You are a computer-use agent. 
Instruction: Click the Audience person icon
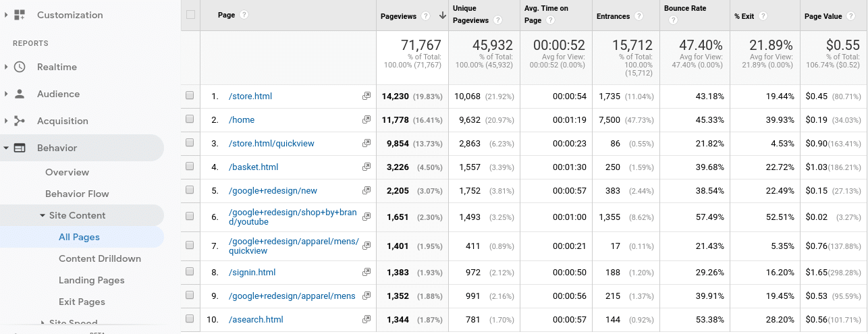click(20, 94)
